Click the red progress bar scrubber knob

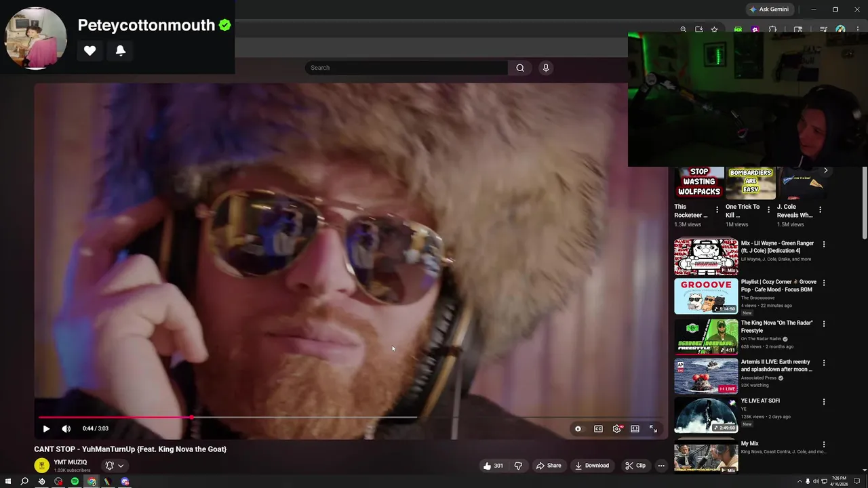pos(192,417)
